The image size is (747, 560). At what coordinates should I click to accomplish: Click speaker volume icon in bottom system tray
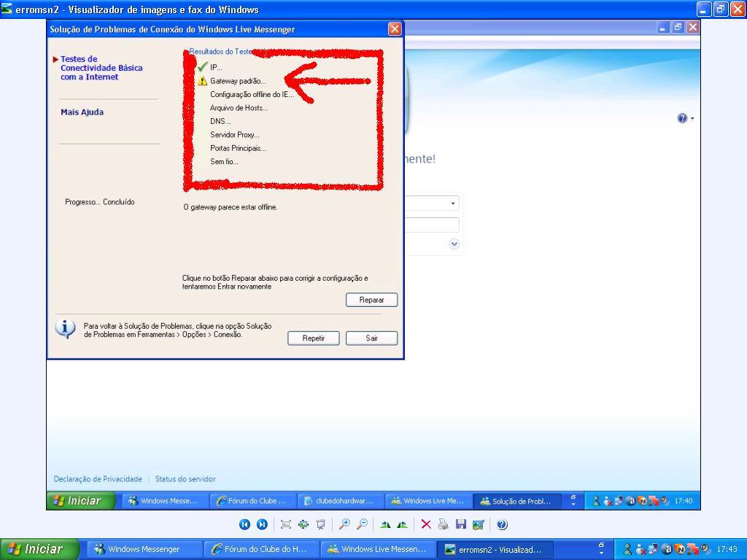[x=705, y=549]
